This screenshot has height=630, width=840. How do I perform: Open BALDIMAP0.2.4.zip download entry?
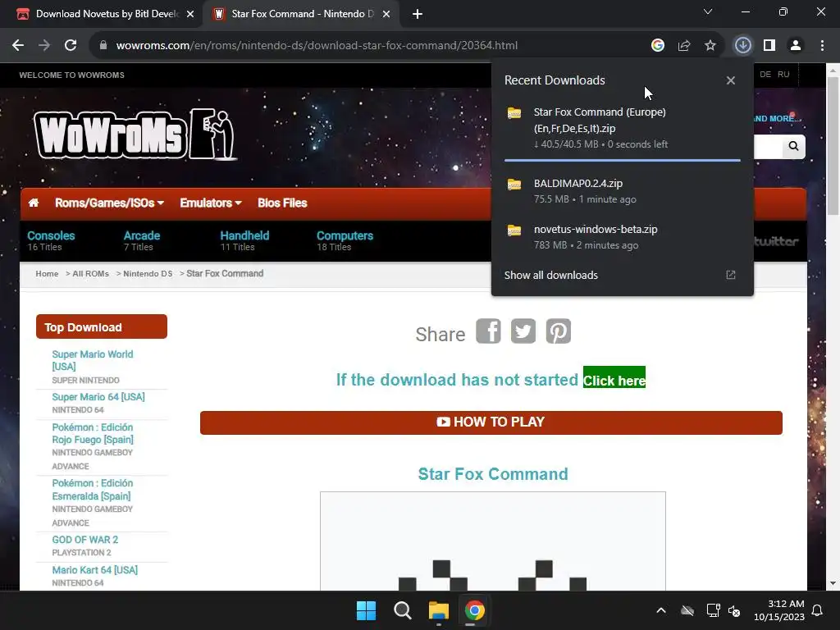tap(623, 190)
